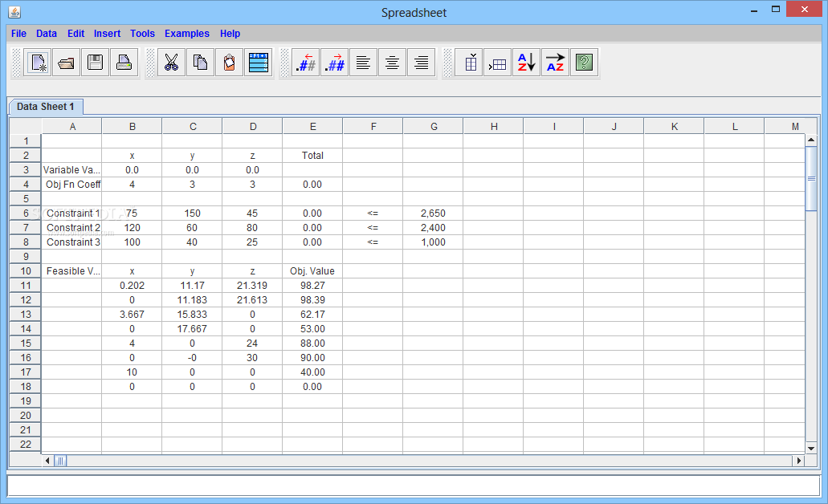Click the 'Constraint 1' label cell
Screen dimensions: 828x504
tap(71, 213)
